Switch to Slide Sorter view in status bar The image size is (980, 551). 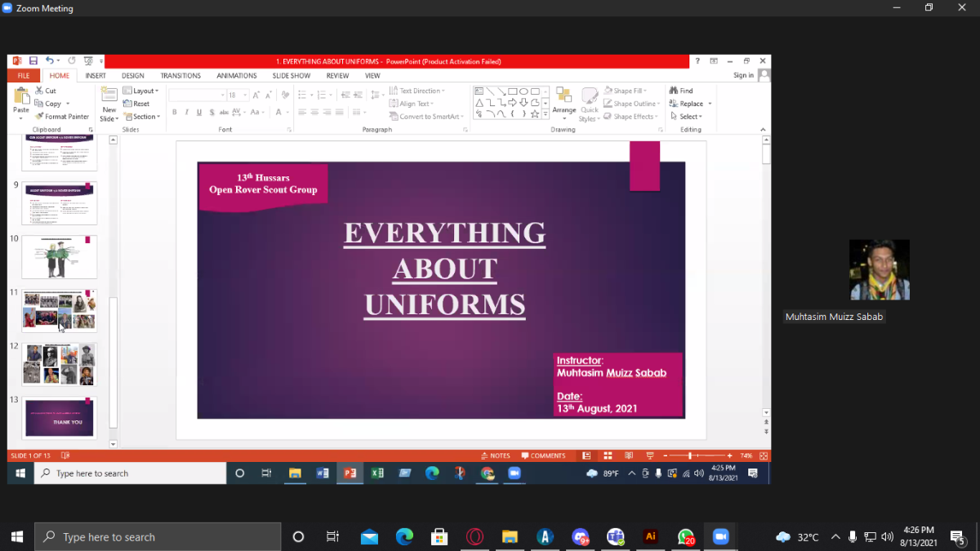pos(608,455)
